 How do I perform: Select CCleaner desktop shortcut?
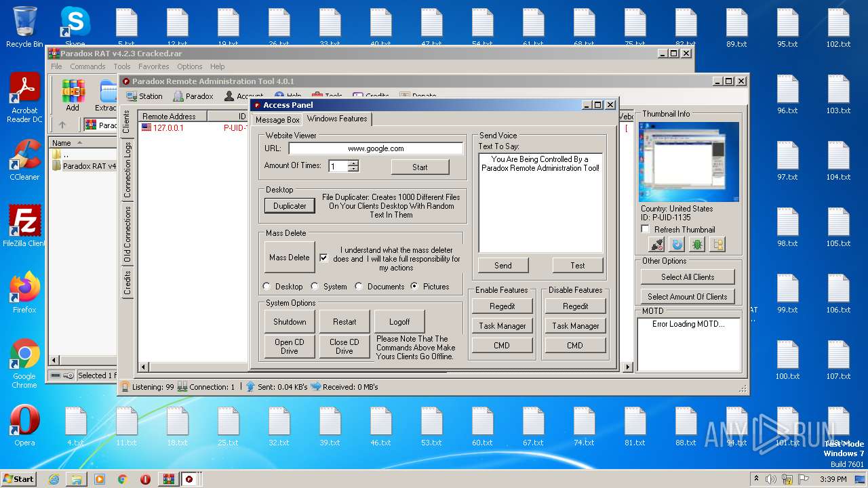[24, 160]
